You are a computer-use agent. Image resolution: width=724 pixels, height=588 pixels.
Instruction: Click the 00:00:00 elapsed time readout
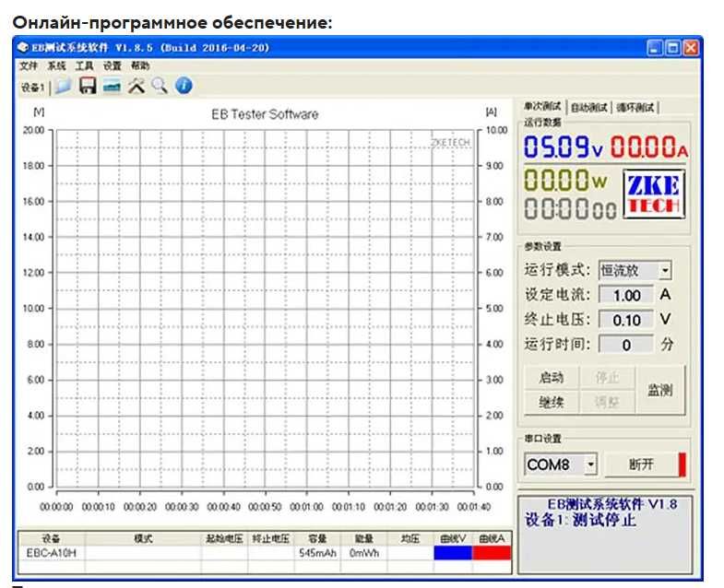click(570, 208)
